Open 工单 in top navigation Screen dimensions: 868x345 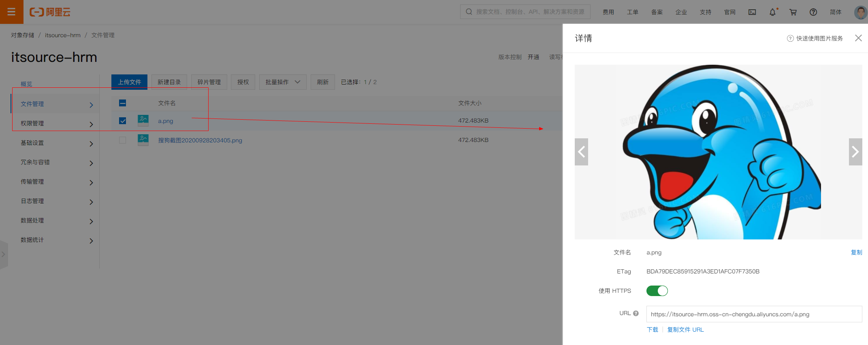point(633,12)
